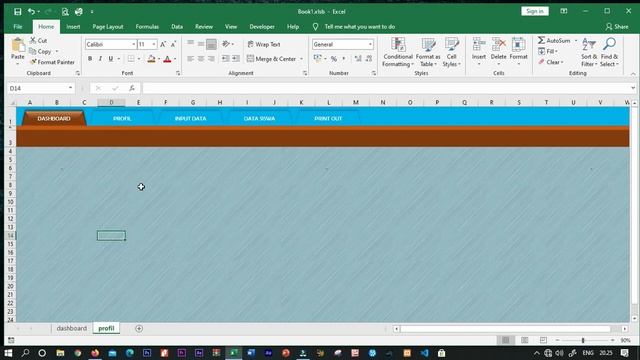Increase font size

[163, 44]
